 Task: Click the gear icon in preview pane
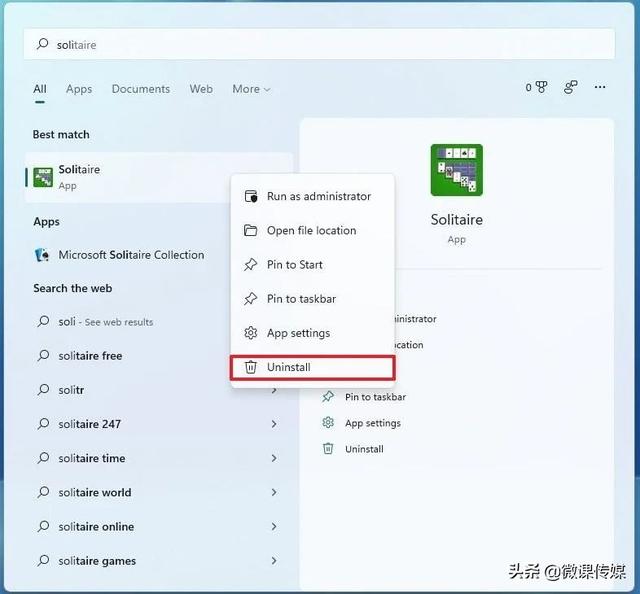click(x=328, y=423)
